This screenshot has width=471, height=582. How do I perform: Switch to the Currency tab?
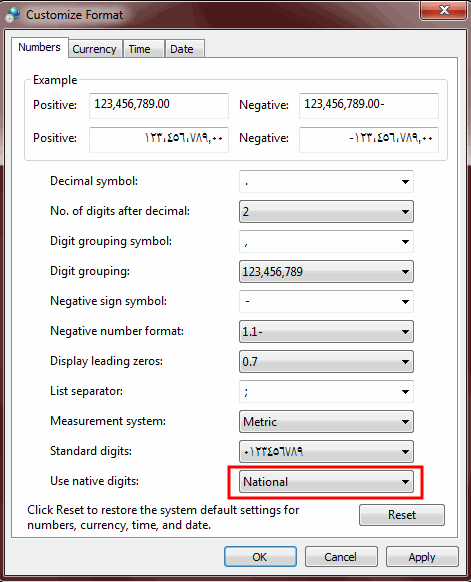[x=95, y=49]
